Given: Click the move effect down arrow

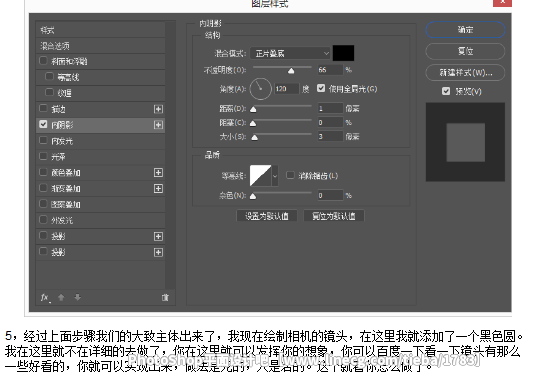Looking at the screenshot, I should [x=78, y=297].
